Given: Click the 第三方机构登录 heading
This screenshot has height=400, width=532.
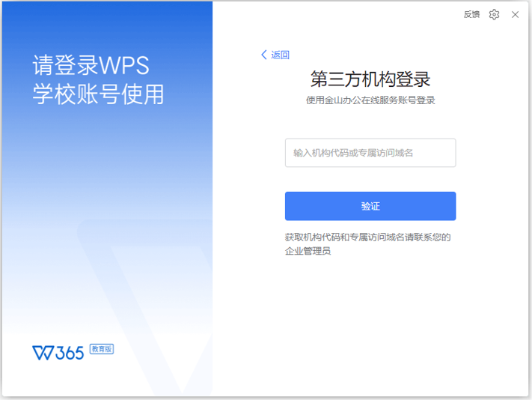Looking at the screenshot, I should pyautogui.click(x=370, y=79).
